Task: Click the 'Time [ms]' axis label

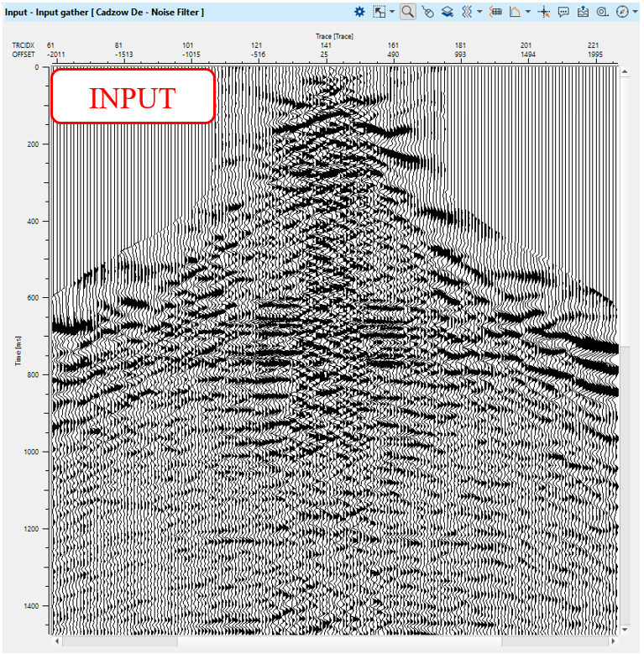Action: point(18,351)
